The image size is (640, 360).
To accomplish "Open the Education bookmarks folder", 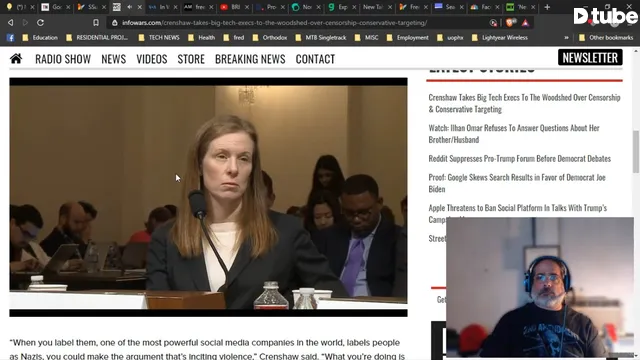I will pos(40,38).
